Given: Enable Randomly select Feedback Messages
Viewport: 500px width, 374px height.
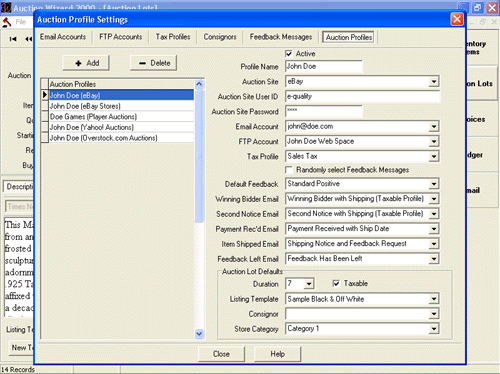Looking at the screenshot, I should pyautogui.click(x=289, y=170).
